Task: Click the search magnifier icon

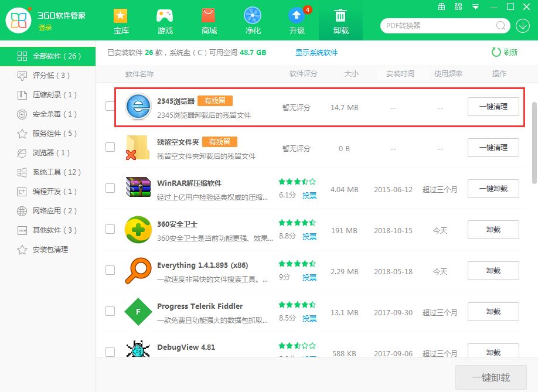Action: [x=500, y=26]
